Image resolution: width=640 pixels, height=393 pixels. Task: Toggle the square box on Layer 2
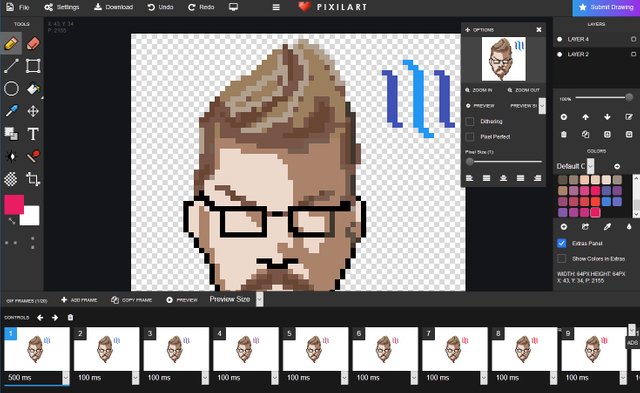pyautogui.click(x=633, y=54)
